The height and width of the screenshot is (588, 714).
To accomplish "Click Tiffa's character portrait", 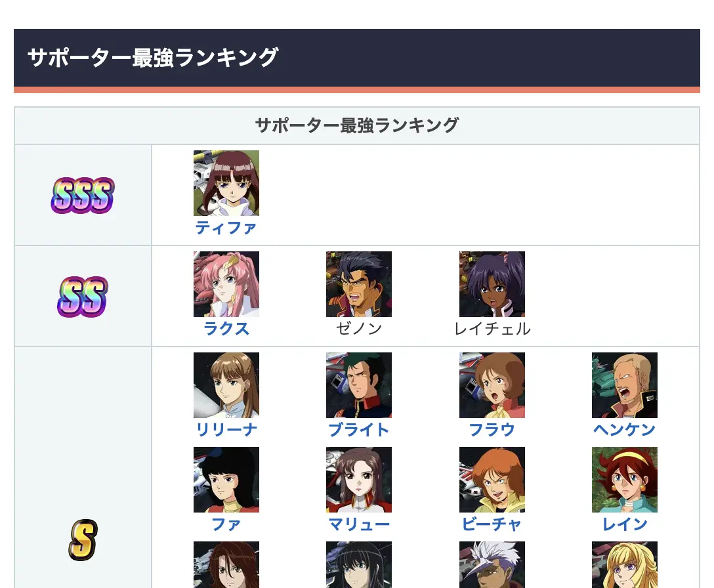I will (226, 183).
